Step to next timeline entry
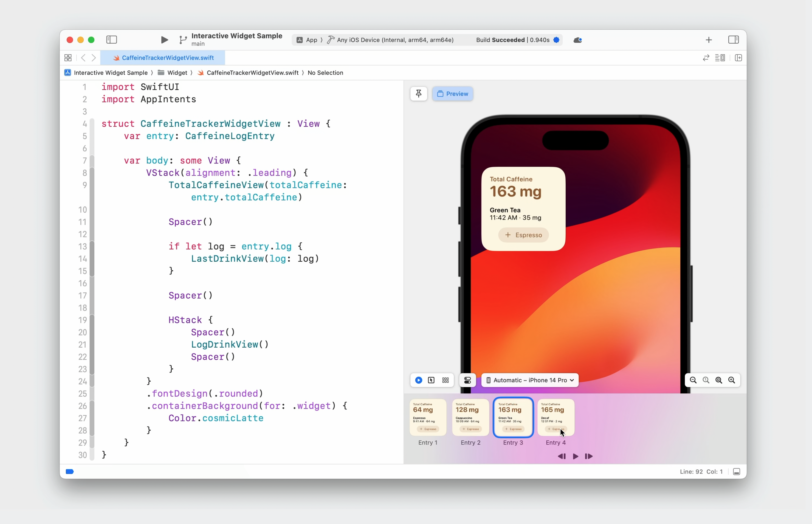 click(x=589, y=457)
